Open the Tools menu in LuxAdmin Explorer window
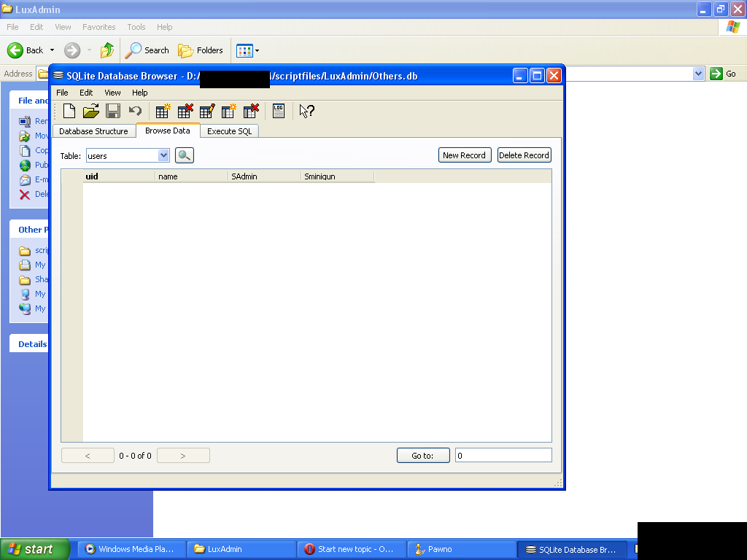 click(136, 27)
